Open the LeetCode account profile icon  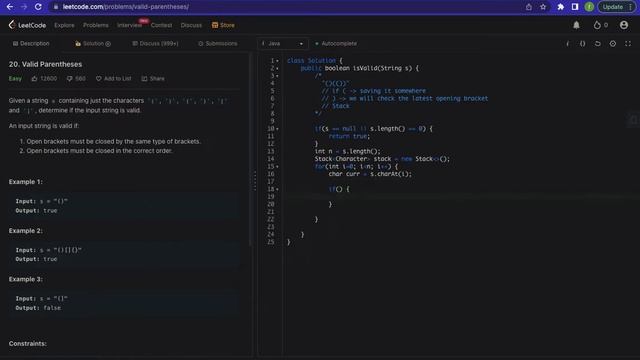[624, 25]
